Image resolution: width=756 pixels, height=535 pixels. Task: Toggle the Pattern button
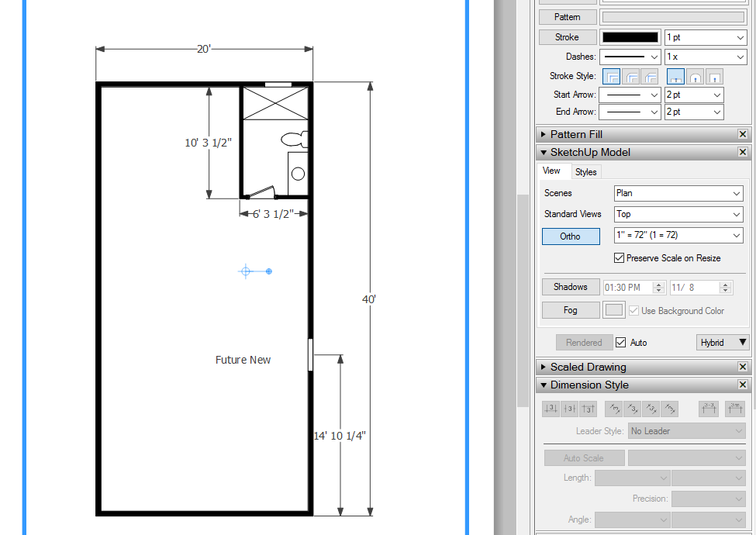[x=568, y=17]
